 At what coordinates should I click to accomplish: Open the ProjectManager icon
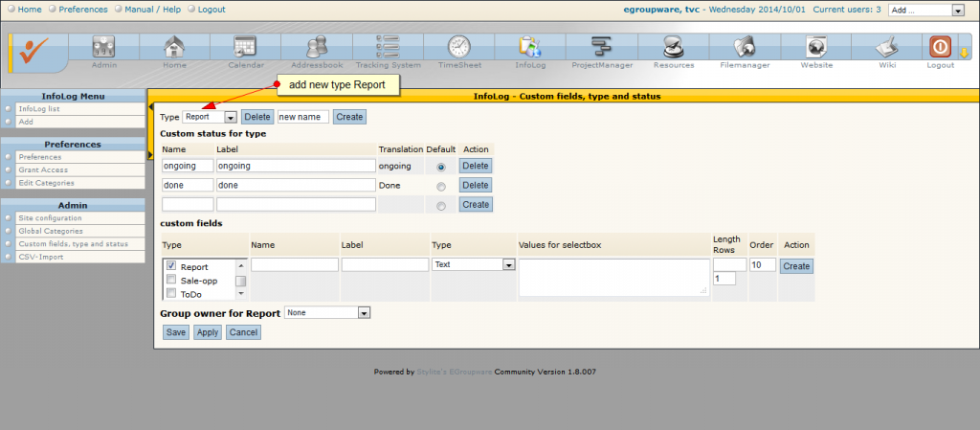(x=601, y=48)
